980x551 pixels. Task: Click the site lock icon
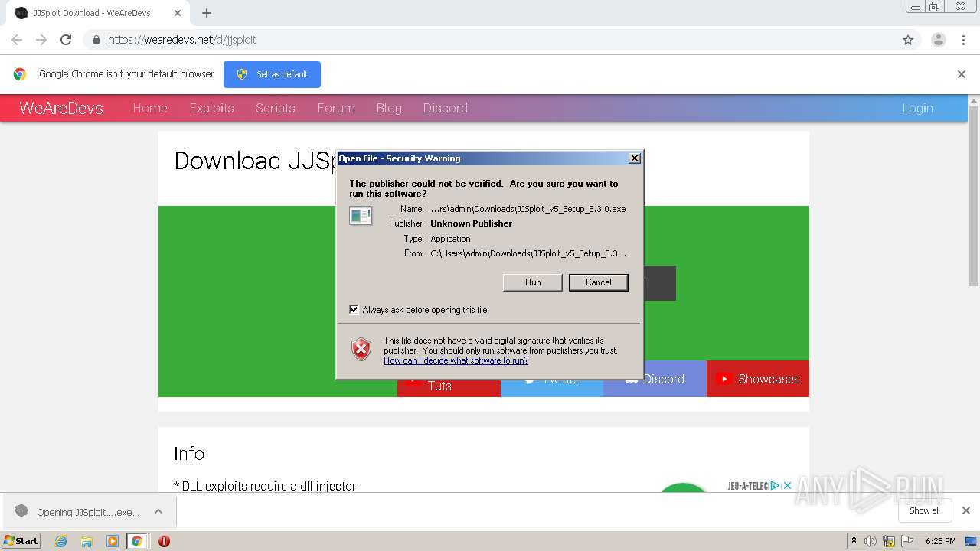click(96, 40)
